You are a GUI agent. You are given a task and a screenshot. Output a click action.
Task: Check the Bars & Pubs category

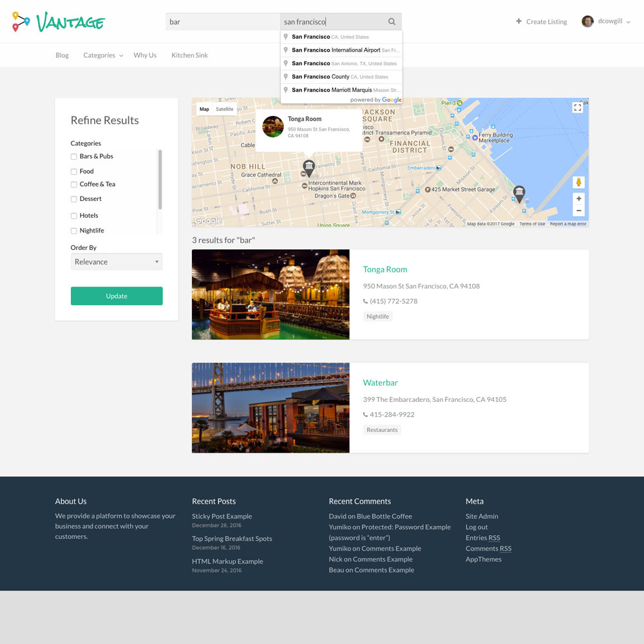click(74, 156)
